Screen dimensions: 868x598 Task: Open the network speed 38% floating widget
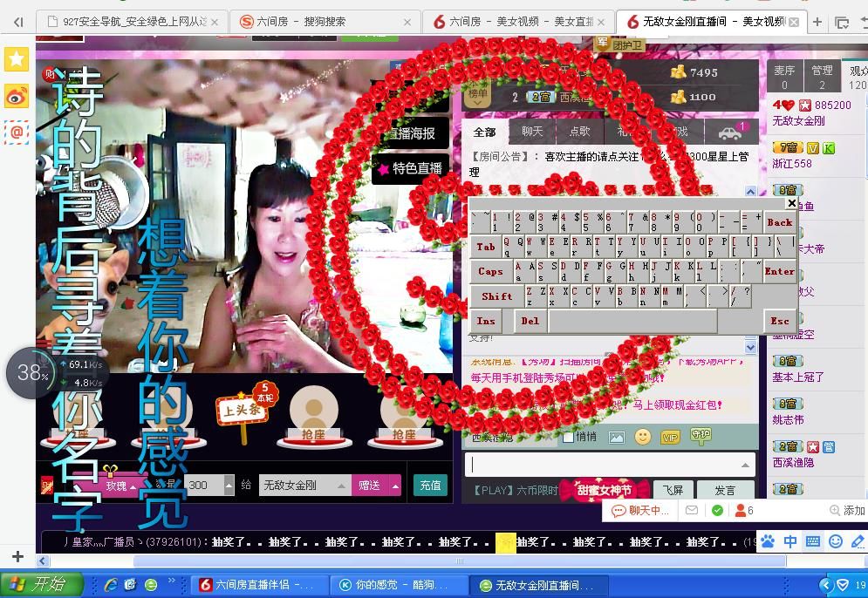pyautogui.click(x=32, y=373)
